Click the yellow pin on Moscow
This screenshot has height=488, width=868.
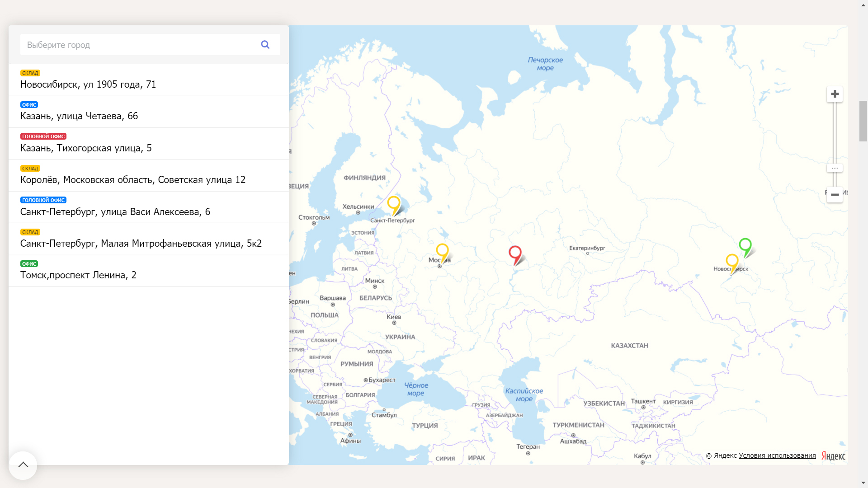[x=442, y=251]
